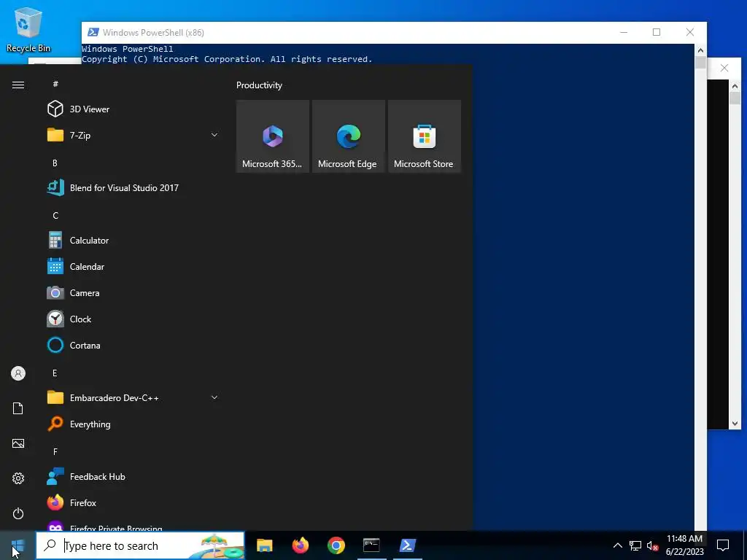This screenshot has width=747, height=560.
Task: Open Firefox from the taskbar
Action: pyautogui.click(x=300, y=545)
